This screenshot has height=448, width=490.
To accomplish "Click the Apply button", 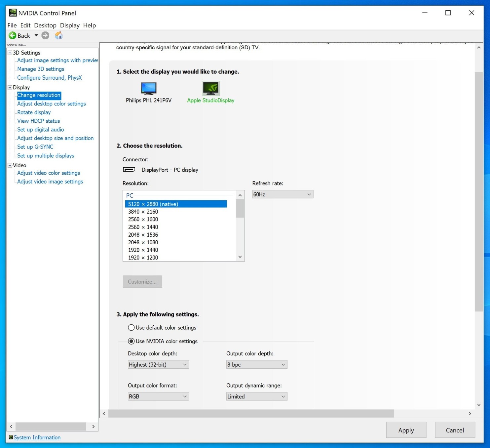I will (x=406, y=430).
